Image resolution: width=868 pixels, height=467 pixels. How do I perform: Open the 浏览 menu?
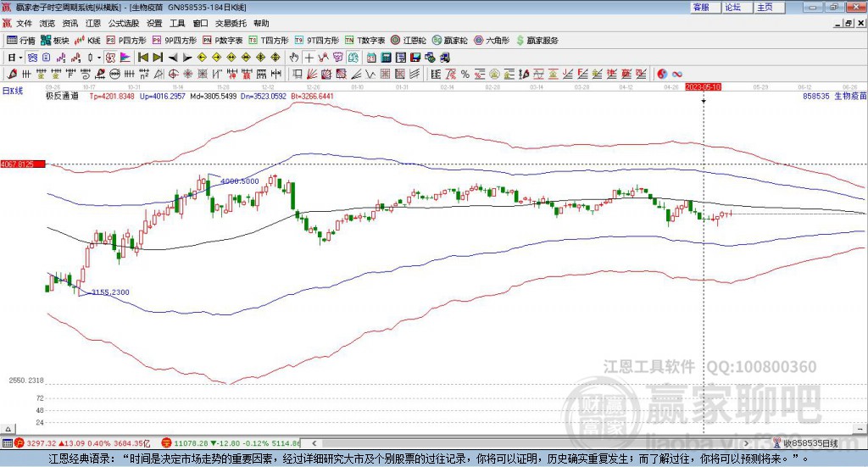pos(47,23)
